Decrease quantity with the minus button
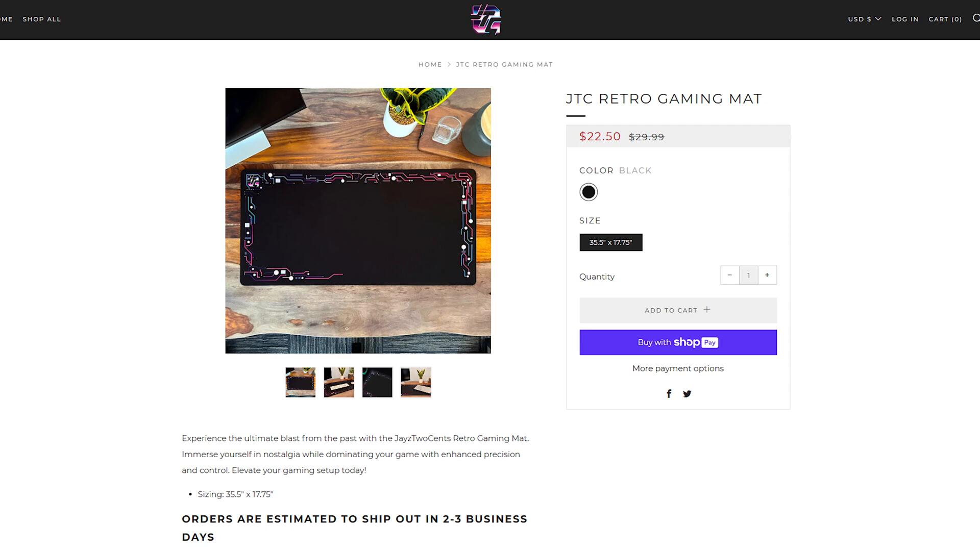The image size is (980, 551). pyautogui.click(x=730, y=275)
